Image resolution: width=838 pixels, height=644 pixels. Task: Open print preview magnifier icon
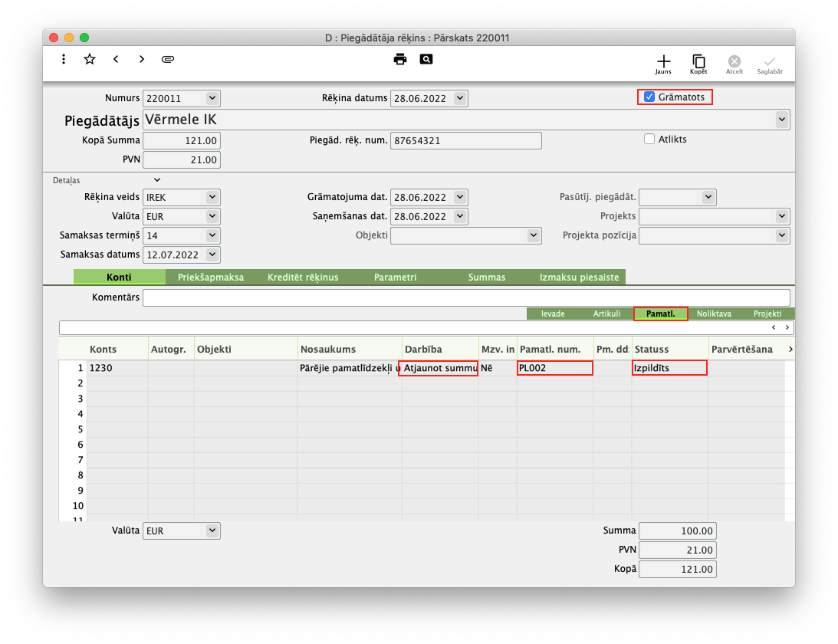coord(426,59)
